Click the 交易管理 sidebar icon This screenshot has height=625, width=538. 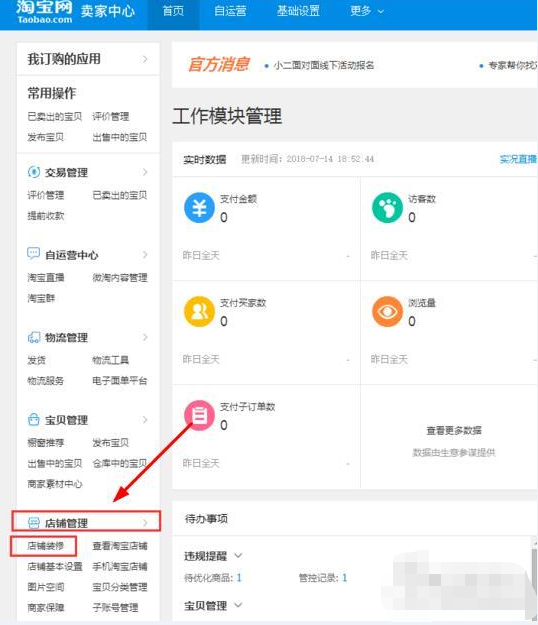point(34,172)
